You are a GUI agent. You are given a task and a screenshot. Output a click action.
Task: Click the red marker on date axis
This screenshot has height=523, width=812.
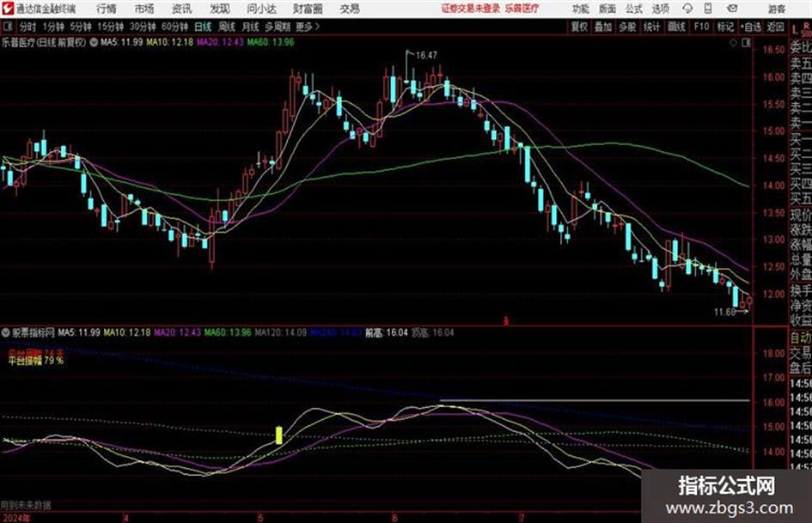coord(506,321)
